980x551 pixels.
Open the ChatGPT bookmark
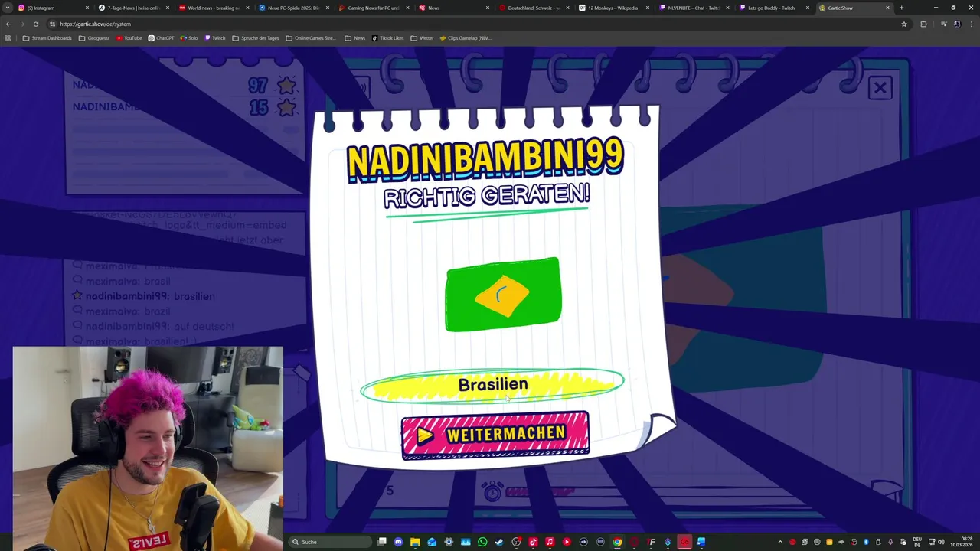161,37
